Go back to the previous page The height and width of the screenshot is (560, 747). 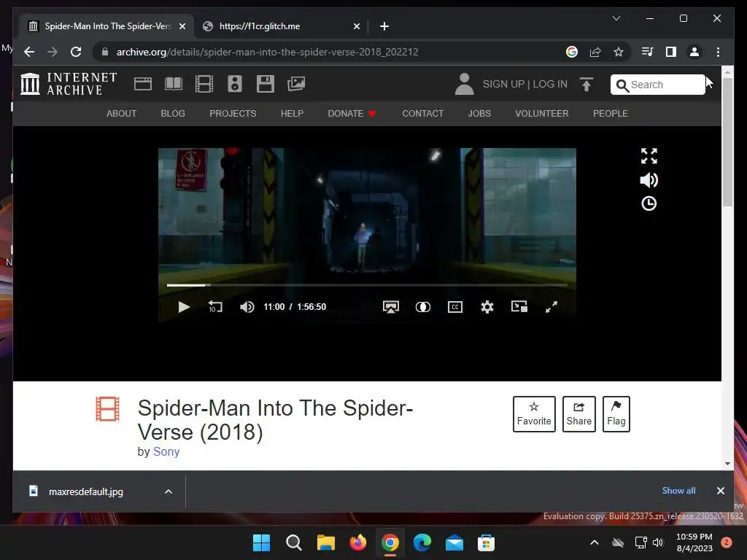tap(29, 52)
